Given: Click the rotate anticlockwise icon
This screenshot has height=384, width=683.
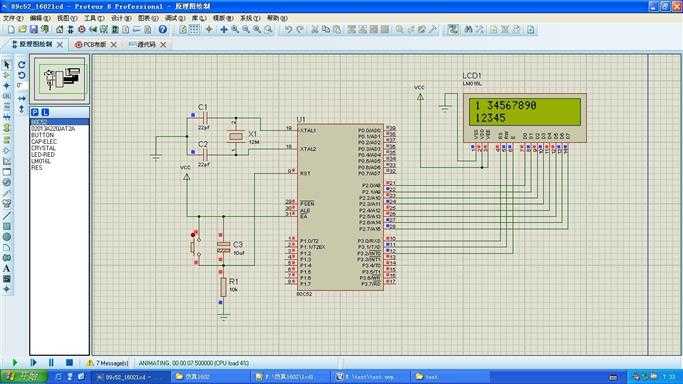Looking at the screenshot, I should [21, 75].
